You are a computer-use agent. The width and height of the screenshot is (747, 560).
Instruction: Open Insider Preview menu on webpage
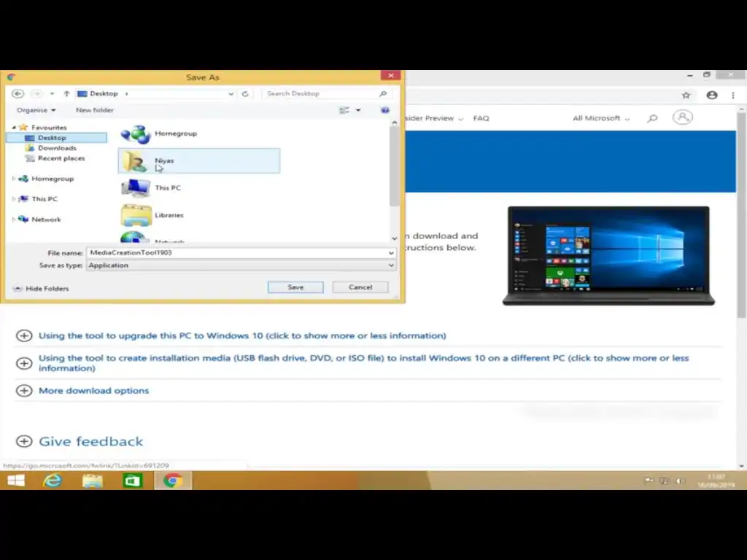pos(434,118)
